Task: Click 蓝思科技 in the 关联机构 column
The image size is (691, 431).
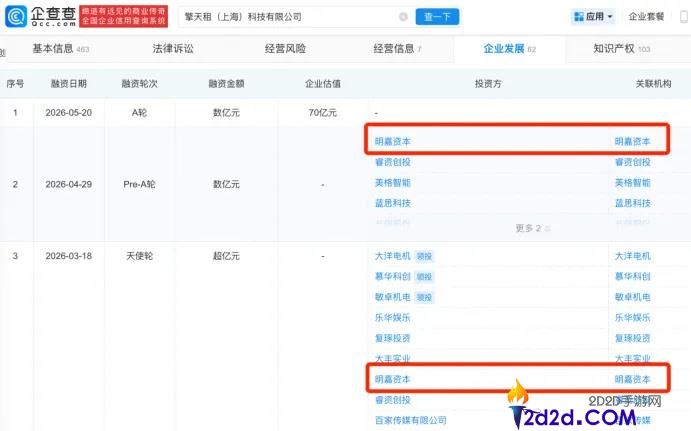Action: (632, 203)
